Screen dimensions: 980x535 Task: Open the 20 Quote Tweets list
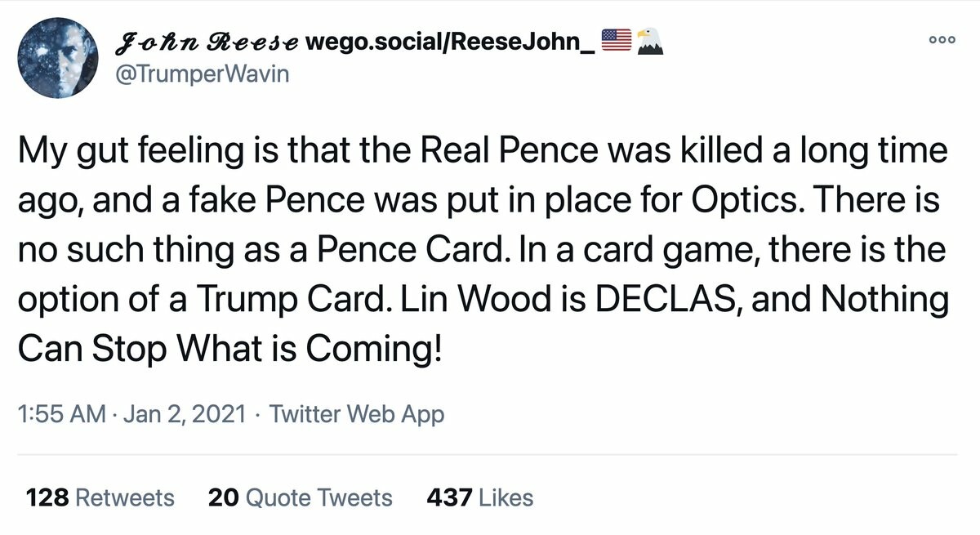(x=300, y=497)
